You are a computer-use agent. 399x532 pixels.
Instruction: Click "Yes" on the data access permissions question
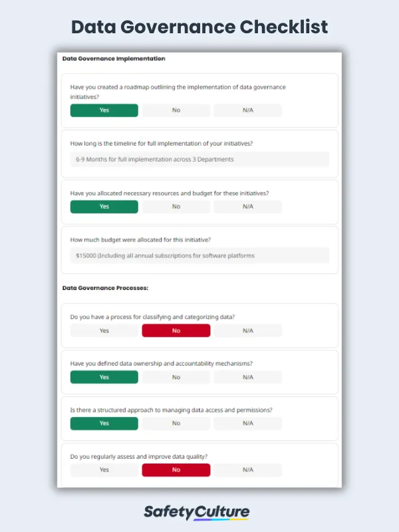tap(104, 424)
